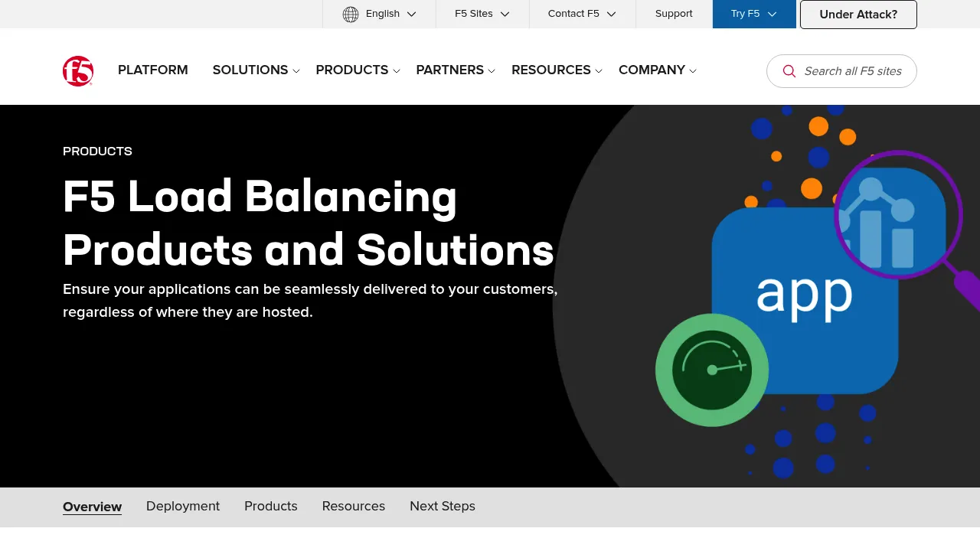Expand the Company menu chevron
Image resolution: width=980 pixels, height=551 pixels.
tap(693, 71)
